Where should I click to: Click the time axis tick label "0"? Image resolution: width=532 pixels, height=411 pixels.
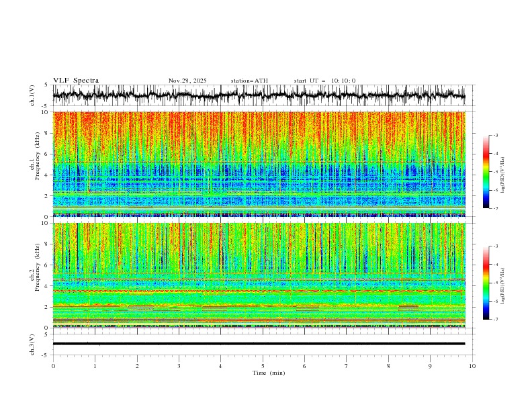pyautogui.click(x=53, y=366)
